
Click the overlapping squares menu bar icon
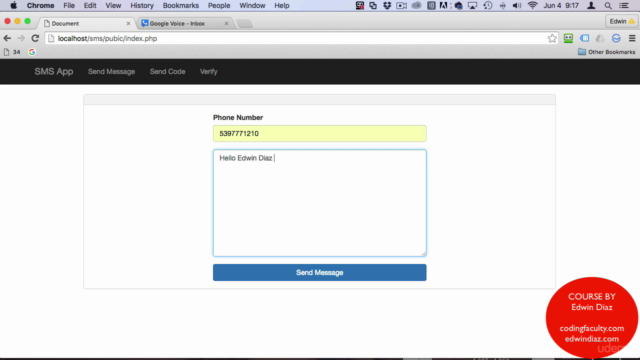[373, 5]
